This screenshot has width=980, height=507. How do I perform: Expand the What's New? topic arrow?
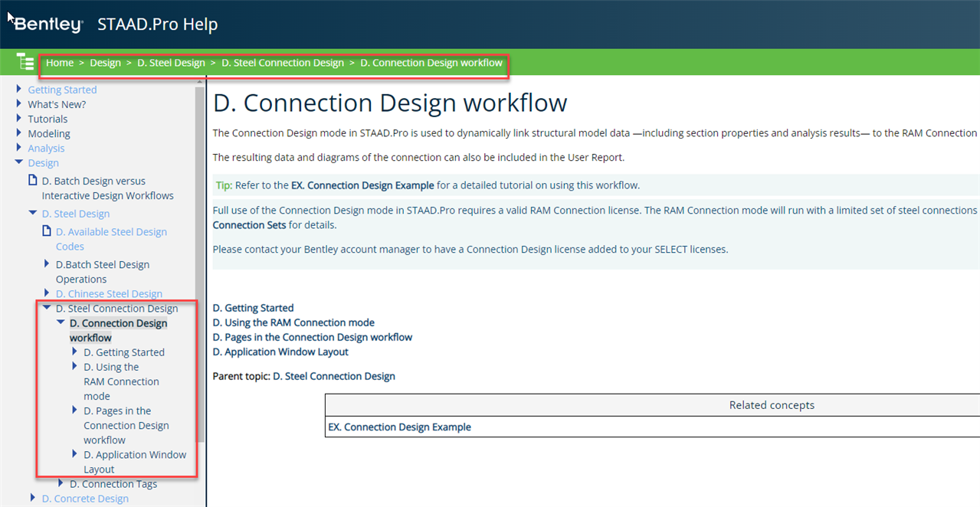(x=19, y=104)
